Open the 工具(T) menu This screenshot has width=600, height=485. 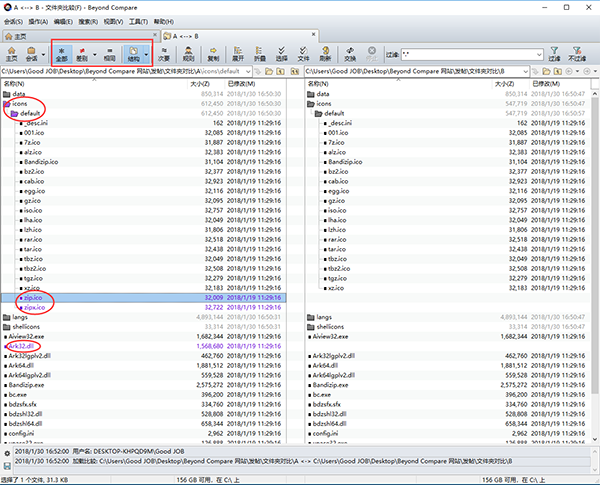coord(138,22)
